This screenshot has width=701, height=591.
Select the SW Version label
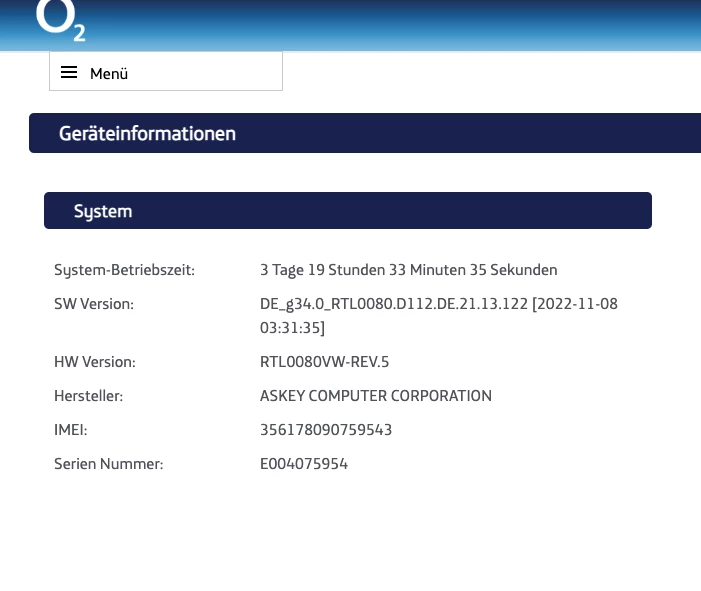coord(94,304)
